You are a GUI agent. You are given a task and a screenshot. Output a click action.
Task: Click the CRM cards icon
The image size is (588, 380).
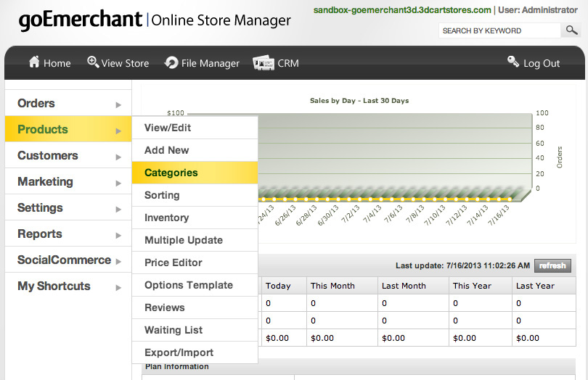pos(264,62)
